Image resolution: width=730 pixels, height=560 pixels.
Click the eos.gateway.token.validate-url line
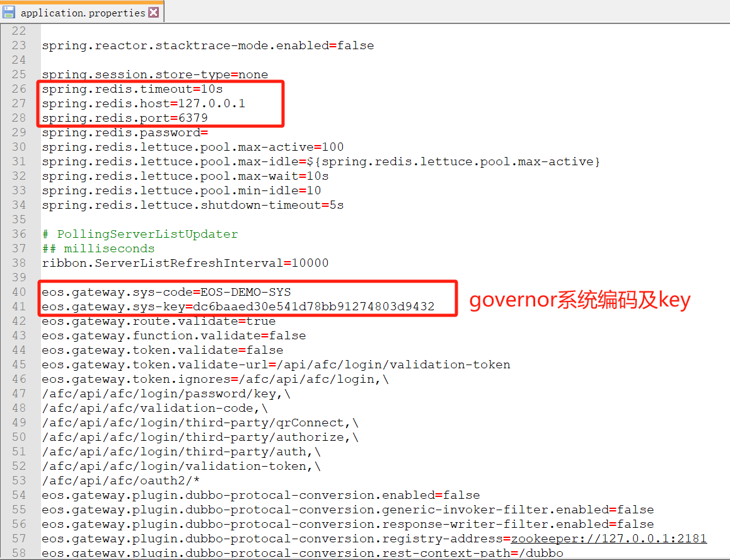tap(275, 365)
